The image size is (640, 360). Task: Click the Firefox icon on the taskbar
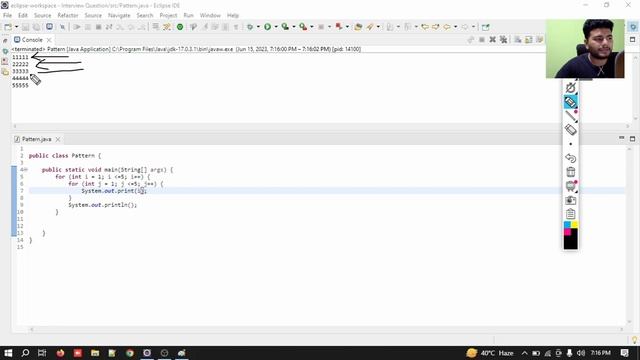60,353
